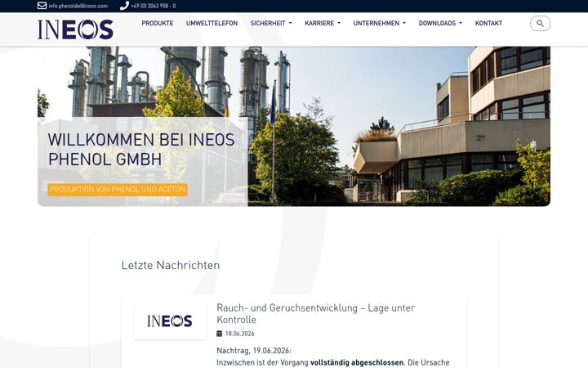588x368 pixels.
Task: Click the envelope email icon
Action: (x=42, y=6)
